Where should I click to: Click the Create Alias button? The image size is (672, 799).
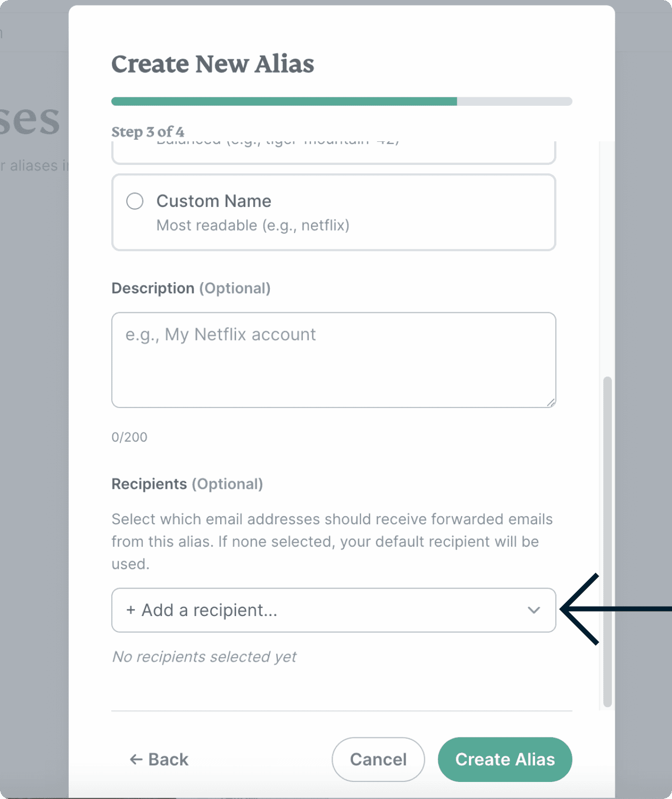pyautogui.click(x=505, y=759)
